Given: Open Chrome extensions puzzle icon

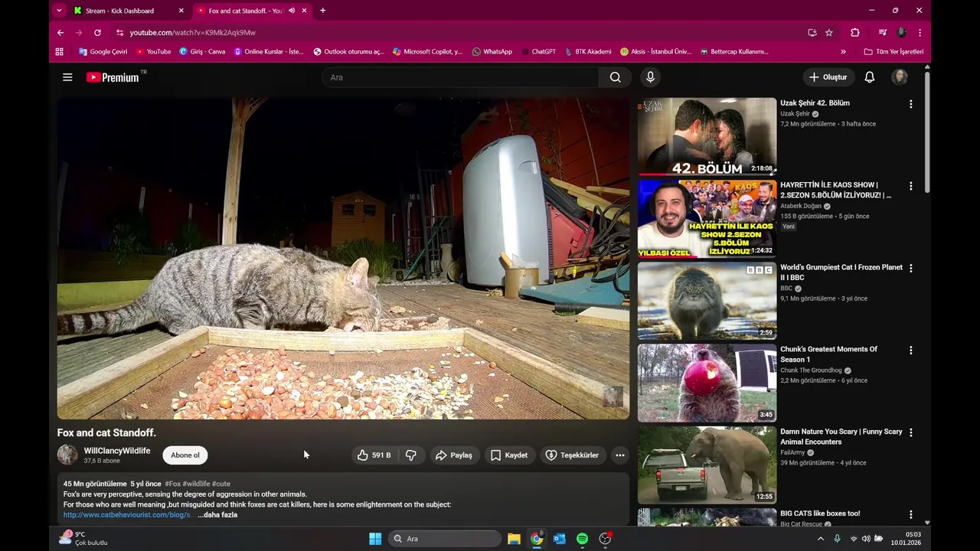Looking at the screenshot, I should point(855,33).
